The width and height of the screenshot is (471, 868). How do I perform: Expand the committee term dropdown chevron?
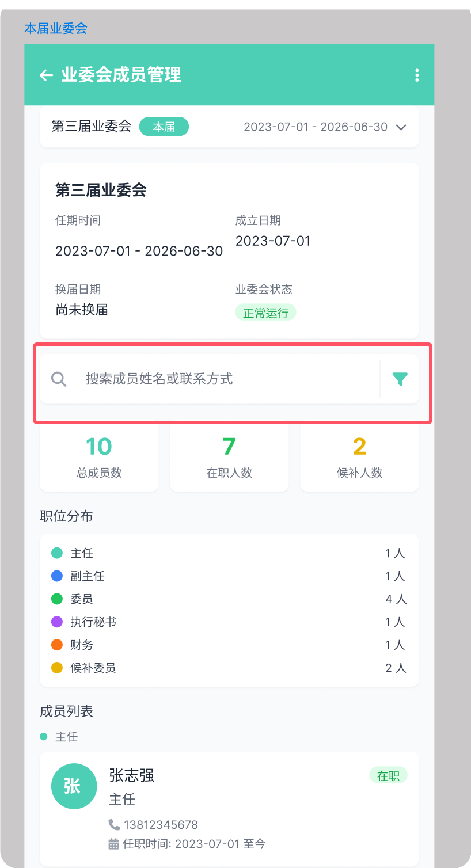pos(401,127)
